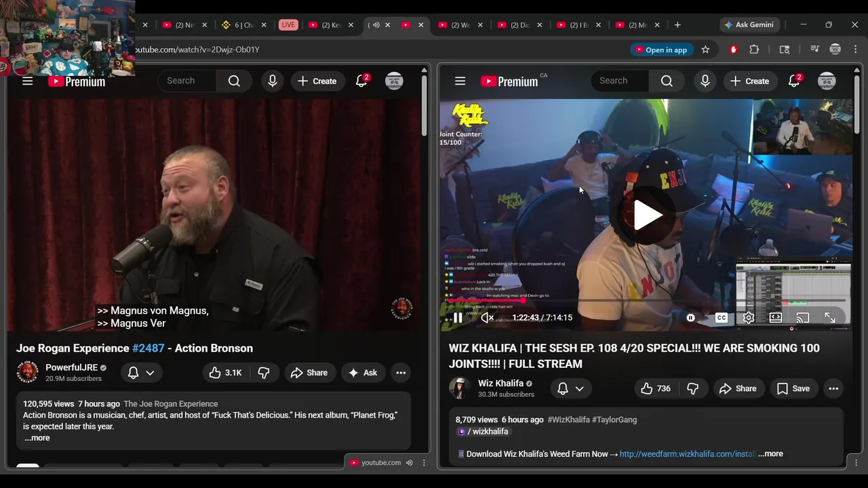Dislike the Wiz Khalifa stream
868x488 pixels.
click(692, 388)
